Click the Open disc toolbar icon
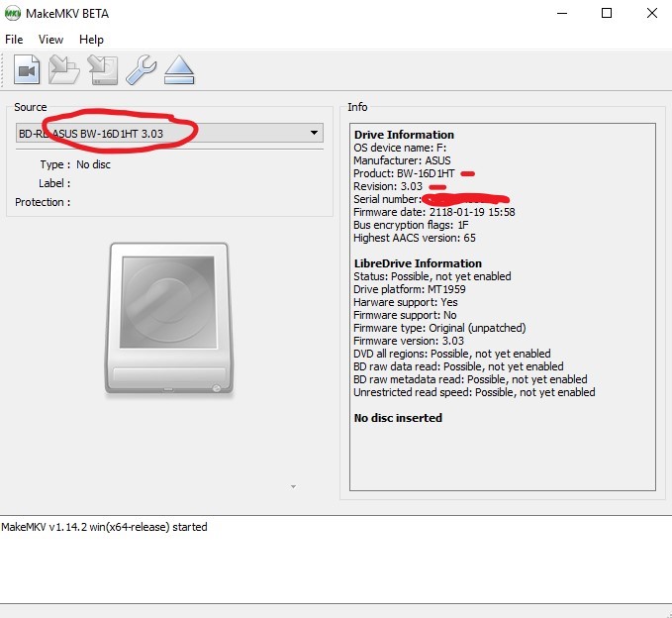 pos(64,70)
